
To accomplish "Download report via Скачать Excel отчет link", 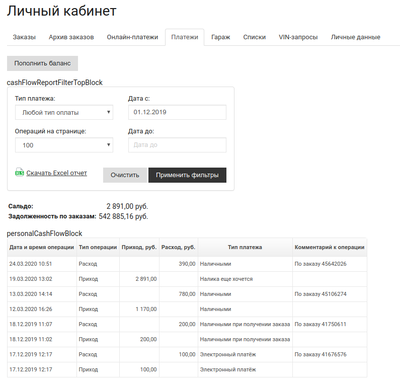I will (x=57, y=173).
